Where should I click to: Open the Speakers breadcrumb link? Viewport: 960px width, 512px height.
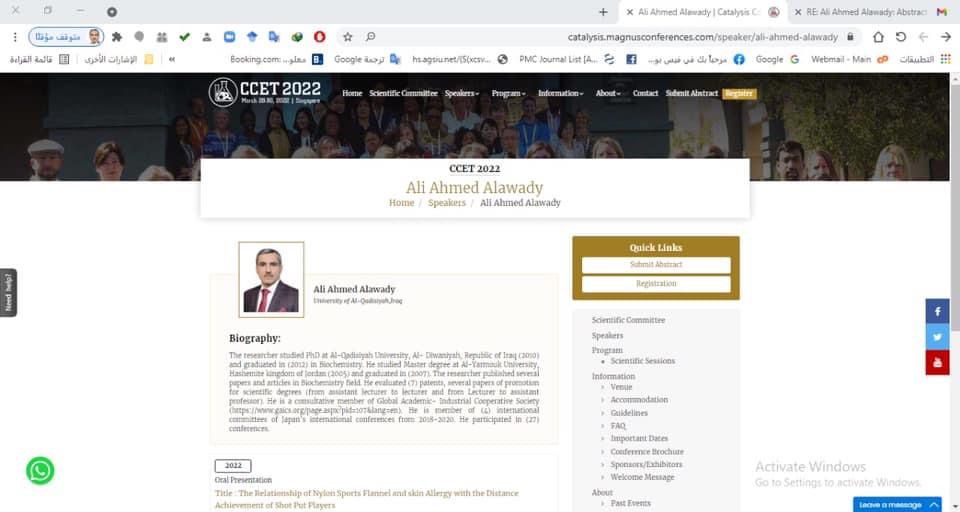coord(446,203)
